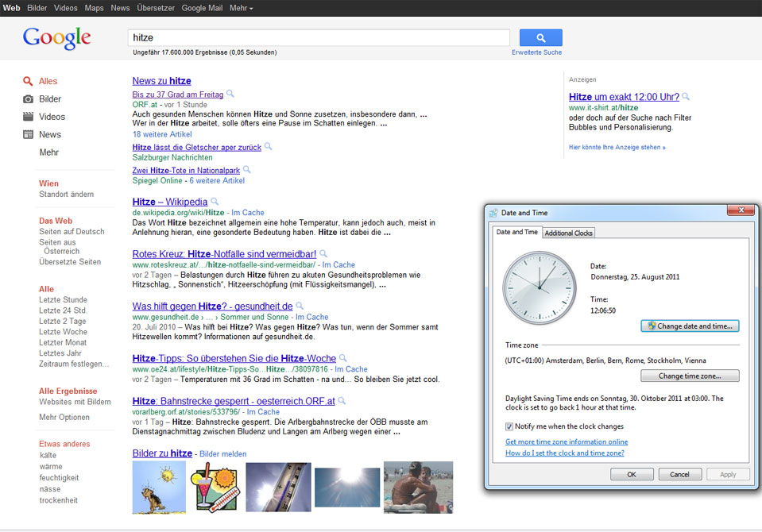Preview magnifier next to gesundheit.de result
The image size is (762, 532).
300,306
